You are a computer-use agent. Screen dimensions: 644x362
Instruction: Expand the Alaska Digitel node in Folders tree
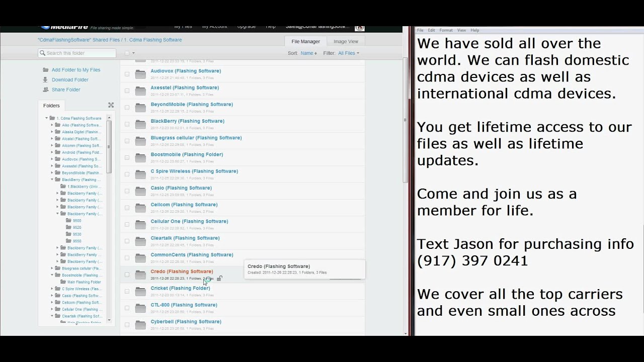(52, 132)
